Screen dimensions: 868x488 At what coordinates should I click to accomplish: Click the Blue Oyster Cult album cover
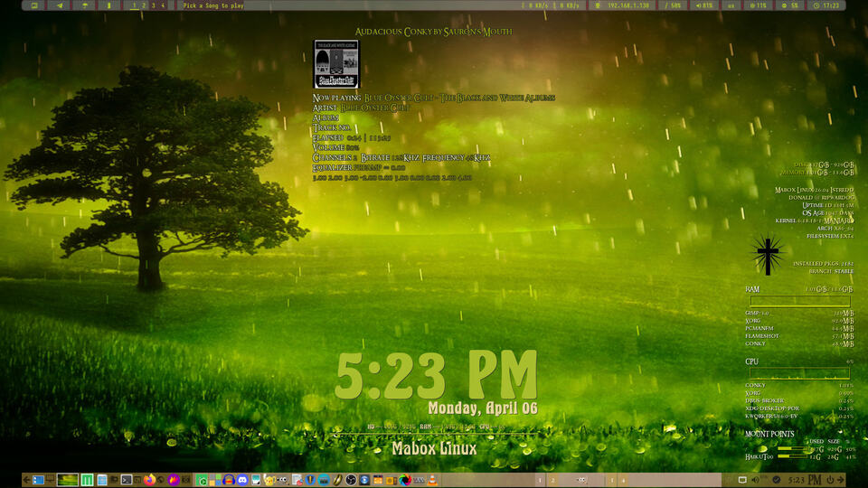click(x=336, y=63)
